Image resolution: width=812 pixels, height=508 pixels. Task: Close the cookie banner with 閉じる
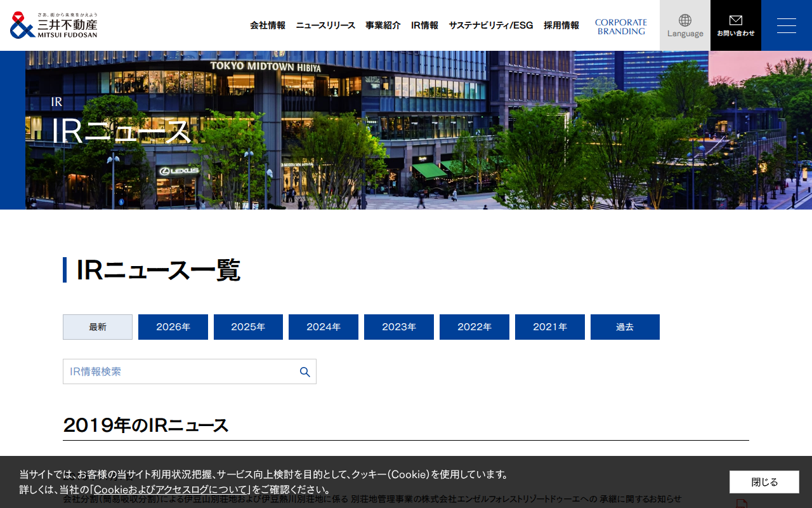(764, 482)
